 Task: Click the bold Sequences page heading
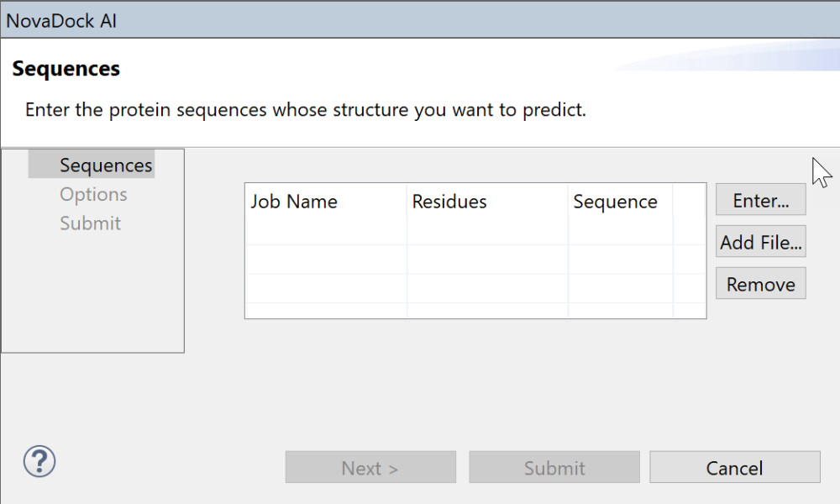pyautogui.click(x=66, y=69)
